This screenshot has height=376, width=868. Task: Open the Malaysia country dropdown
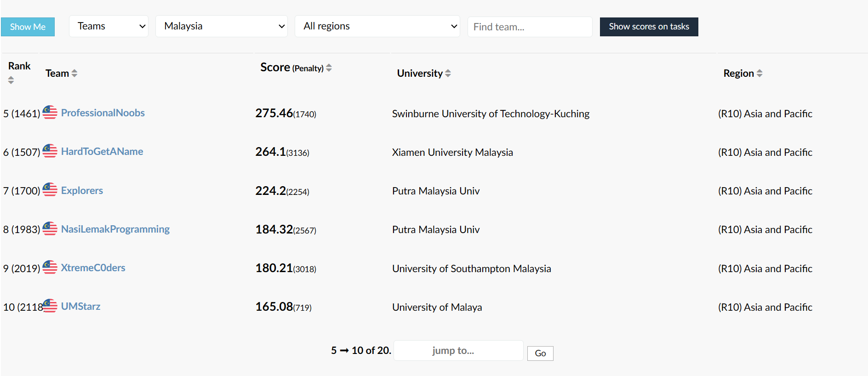point(222,26)
